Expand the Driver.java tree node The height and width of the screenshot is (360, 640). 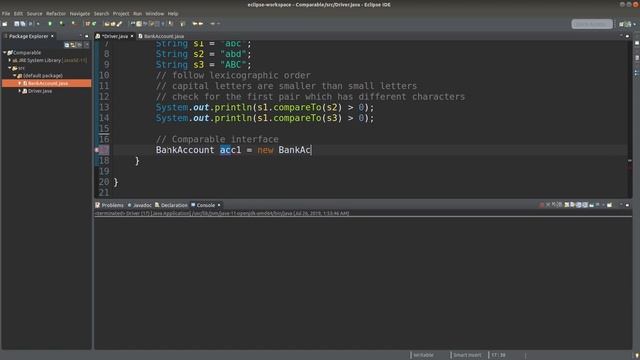click(x=19, y=91)
